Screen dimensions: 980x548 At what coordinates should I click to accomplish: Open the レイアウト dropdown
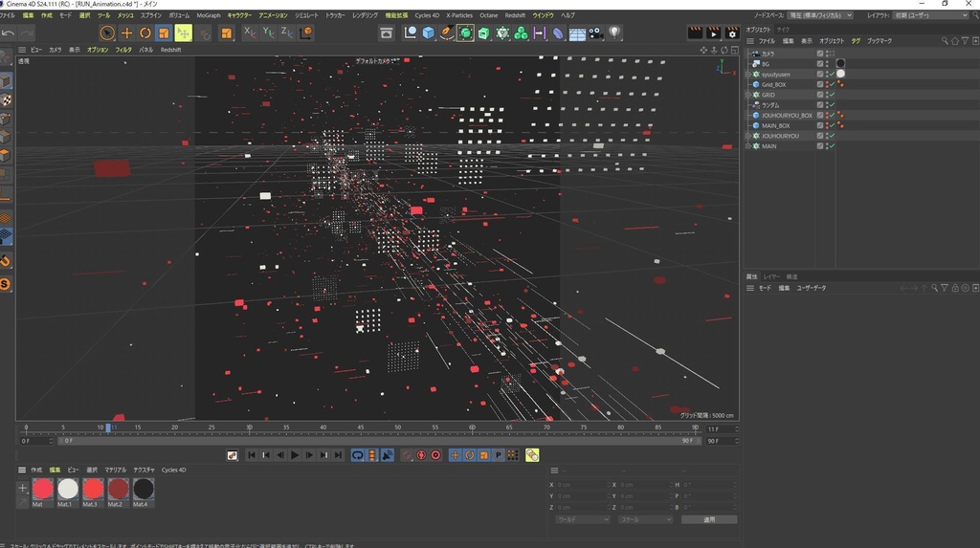[930, 15]
